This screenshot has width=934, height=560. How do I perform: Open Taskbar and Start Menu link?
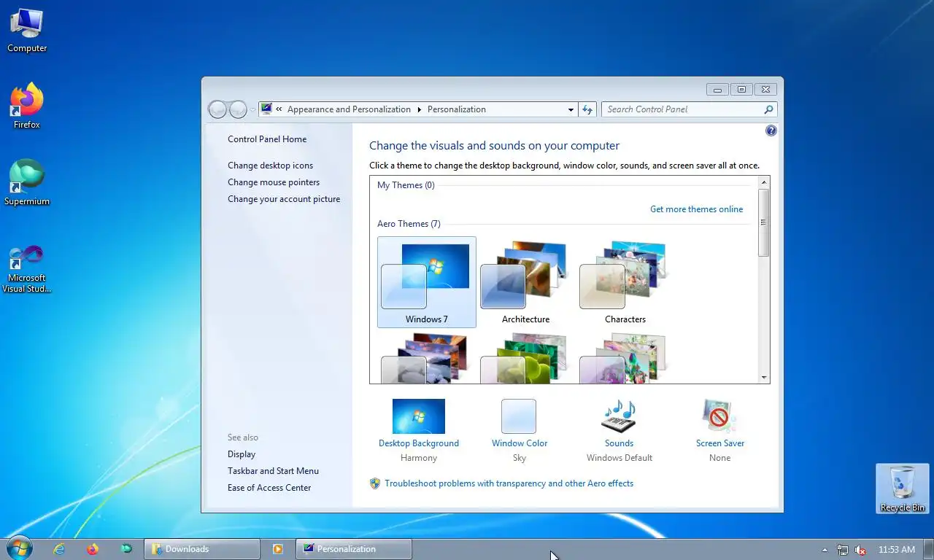click(273, 471)
